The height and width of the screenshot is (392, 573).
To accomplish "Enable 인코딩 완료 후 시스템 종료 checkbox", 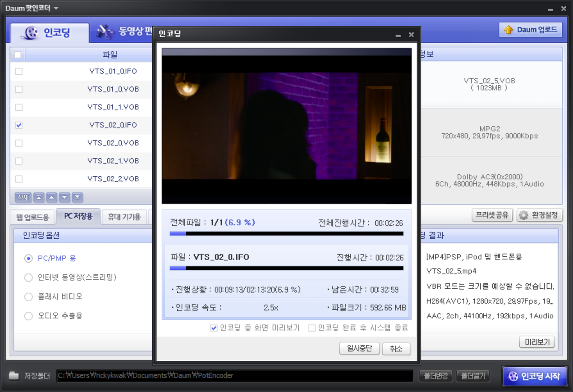I will click(312, 328).
